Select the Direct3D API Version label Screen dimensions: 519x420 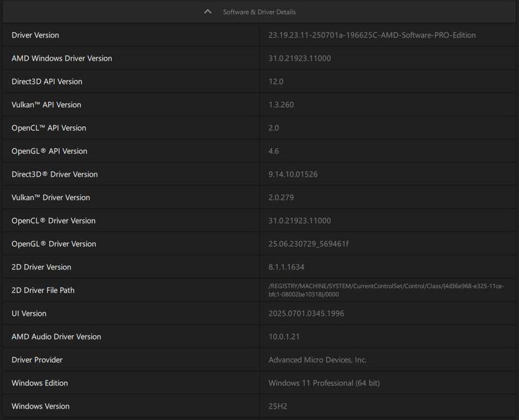point(47,81)
